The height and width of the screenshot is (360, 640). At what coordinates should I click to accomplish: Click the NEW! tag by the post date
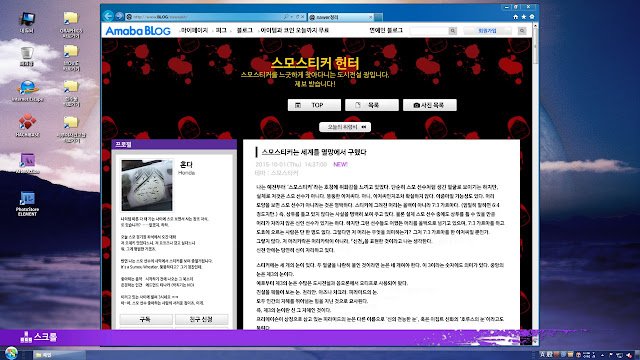tap(340, 164)
